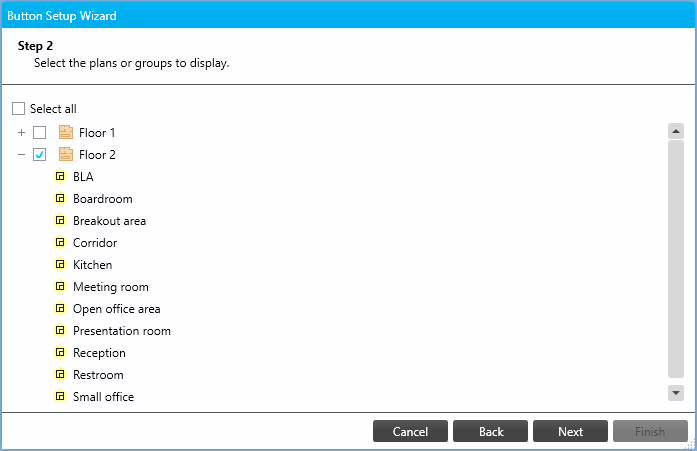Click the Floor 2 folder icon
The image size is (697, 451).
66,154
